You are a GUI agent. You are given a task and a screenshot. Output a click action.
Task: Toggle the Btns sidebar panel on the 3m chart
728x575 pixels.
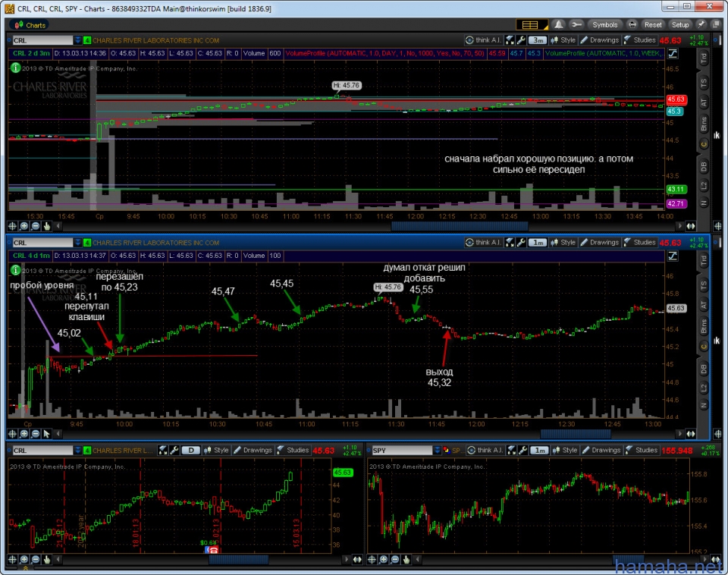[x=704, y=124]
